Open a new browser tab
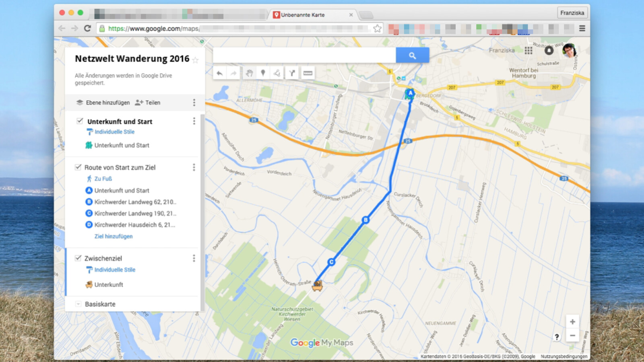The image size is (644, 362). click(x=366, y=15)
